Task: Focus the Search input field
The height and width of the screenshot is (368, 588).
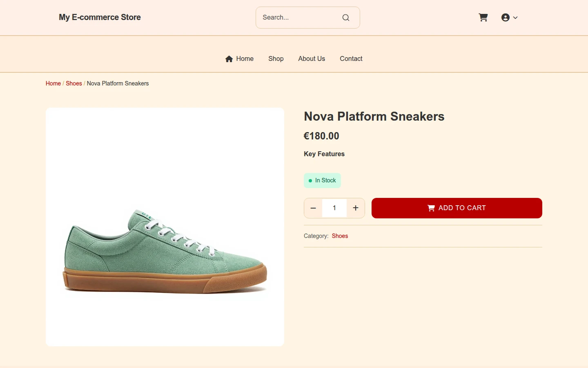Action: [307, 18]
